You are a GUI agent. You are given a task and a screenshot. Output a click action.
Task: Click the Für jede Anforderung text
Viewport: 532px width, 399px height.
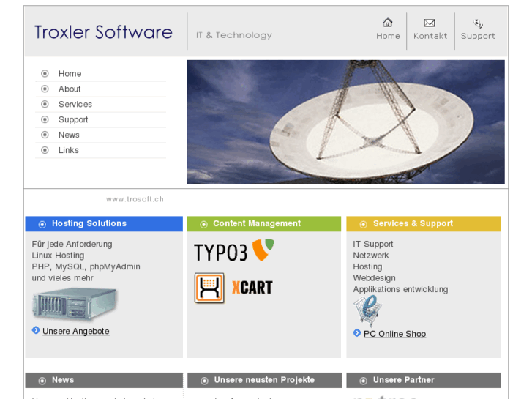click(x=72, y=244)
